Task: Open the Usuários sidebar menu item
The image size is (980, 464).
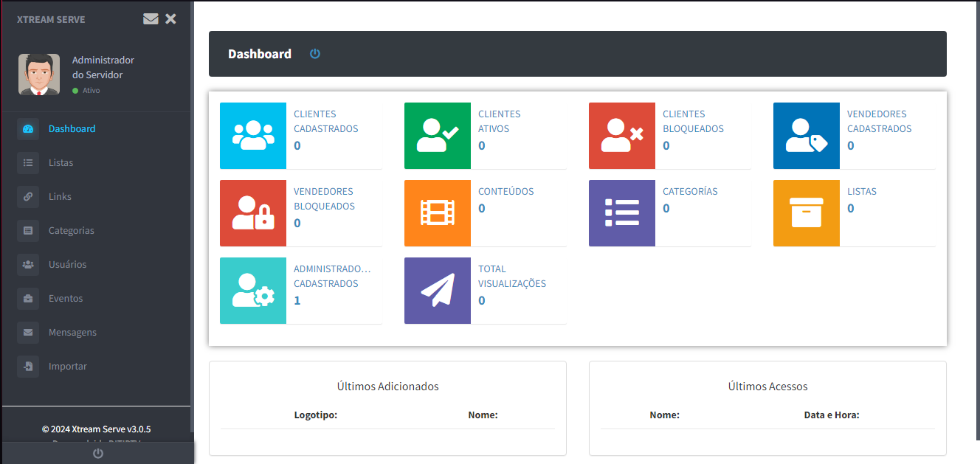Action: (67, 264)
